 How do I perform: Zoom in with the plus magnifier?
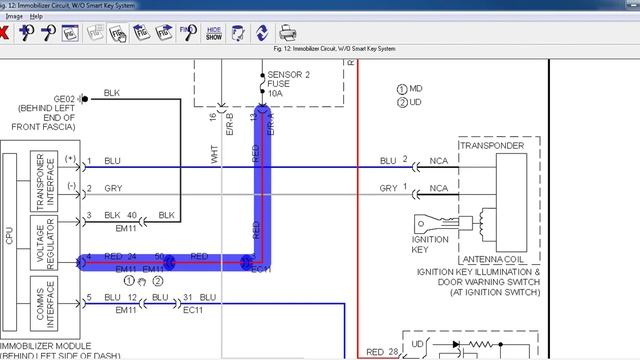click(27, 33)
